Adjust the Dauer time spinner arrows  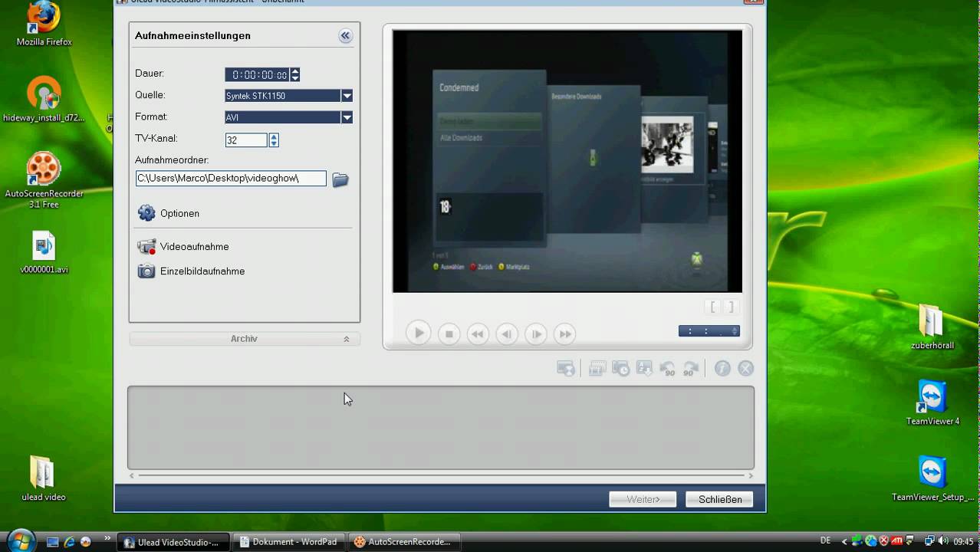pos(295,74)
